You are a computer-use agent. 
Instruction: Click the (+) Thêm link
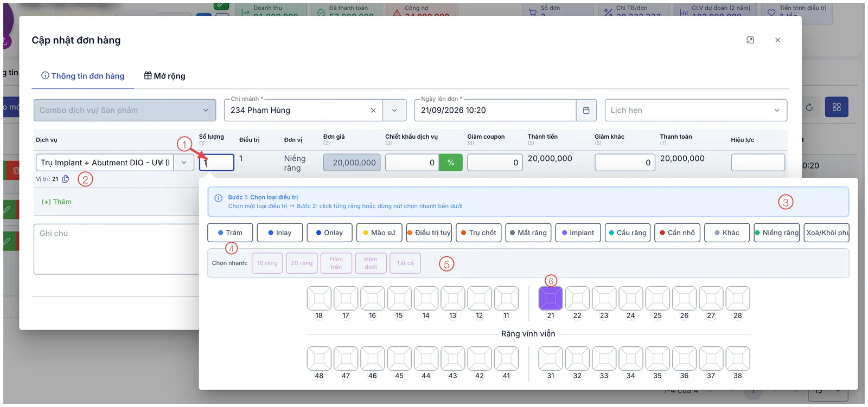[56, 202]
